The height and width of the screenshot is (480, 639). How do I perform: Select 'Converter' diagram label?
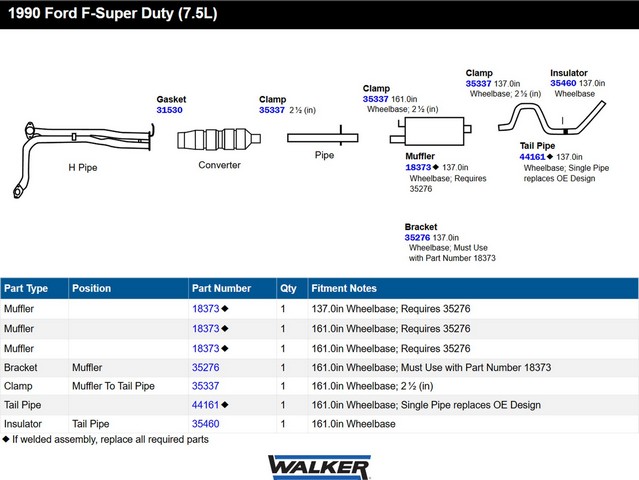(x=219, y=165)
